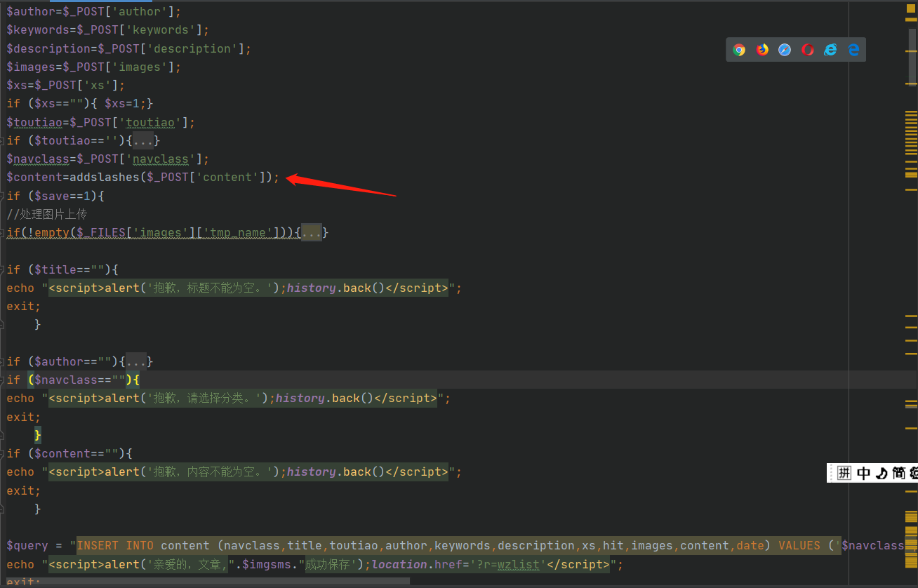Collapse the if ($content=="") block
Image resolution: width=918 pixels, height=588 pixels.
coord(3,453)
